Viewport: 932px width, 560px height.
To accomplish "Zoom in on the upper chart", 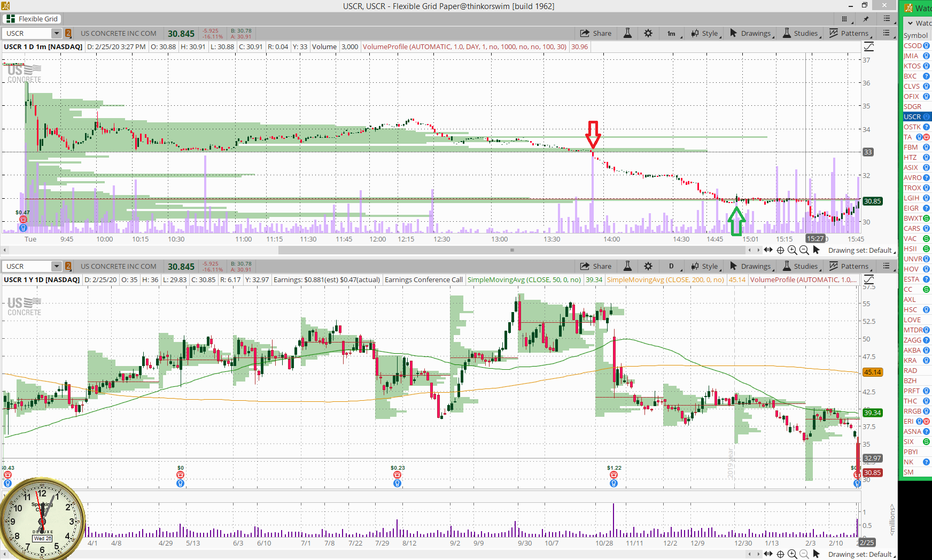I will pyautogui.click(x=793, y=250).
